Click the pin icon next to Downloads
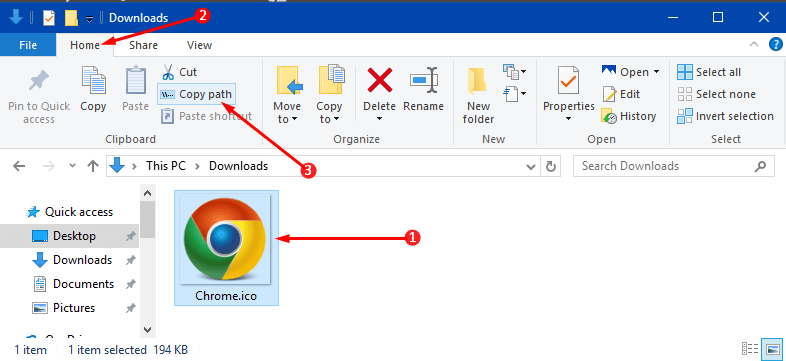The width and height of the screenshot is (786, 361). pyautogui.click(x=130, y=260)
